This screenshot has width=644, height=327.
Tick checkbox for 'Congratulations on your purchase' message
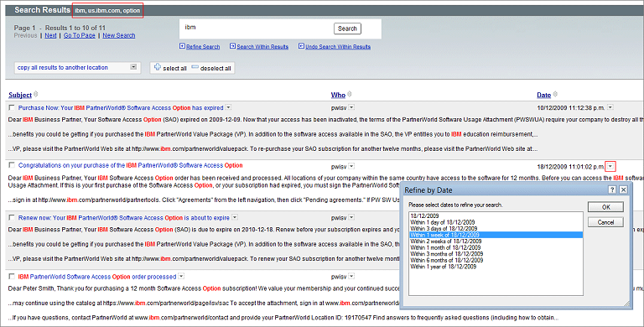point(12,164)
